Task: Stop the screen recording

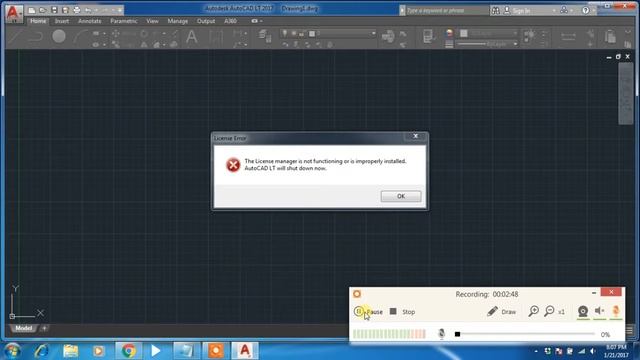Action: tap(402, 312)
